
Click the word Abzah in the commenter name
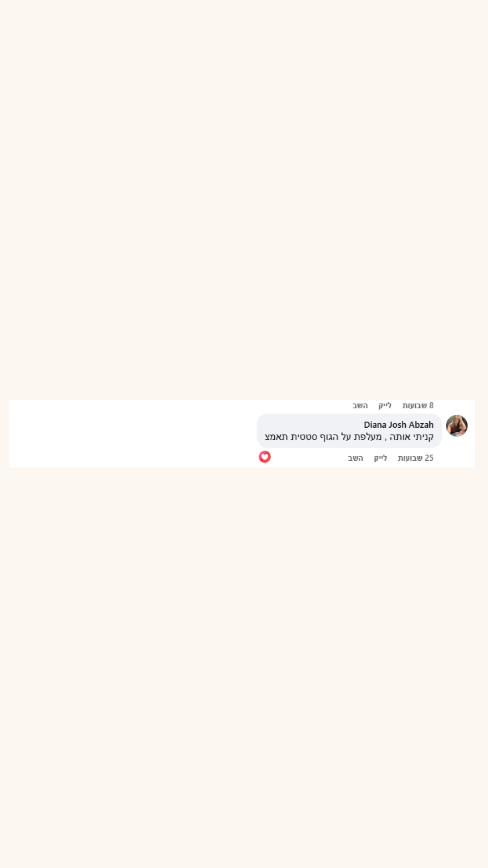coord(421,425)
